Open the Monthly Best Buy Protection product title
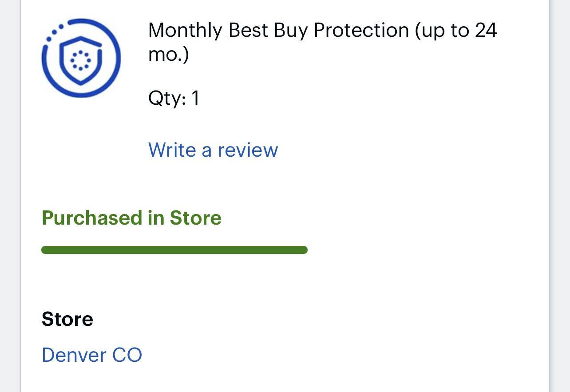Viewport: 570px width, 392px height. [278, 31]
